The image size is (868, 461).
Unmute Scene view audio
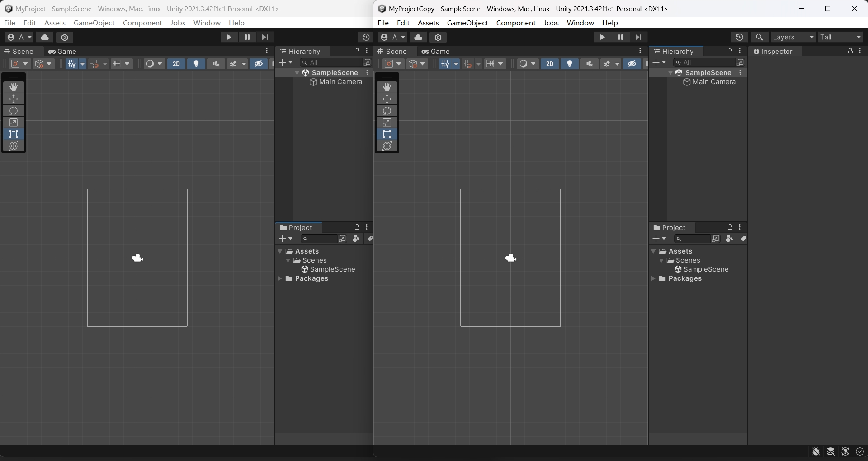(x=216, y=64)
